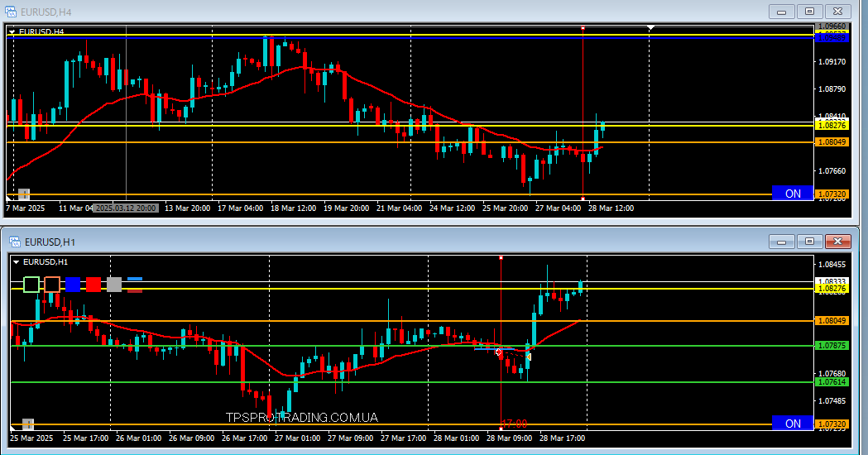
Task: Click the TPSPROTRADING.COM.UA watermark link
Action: coord(301,418)
